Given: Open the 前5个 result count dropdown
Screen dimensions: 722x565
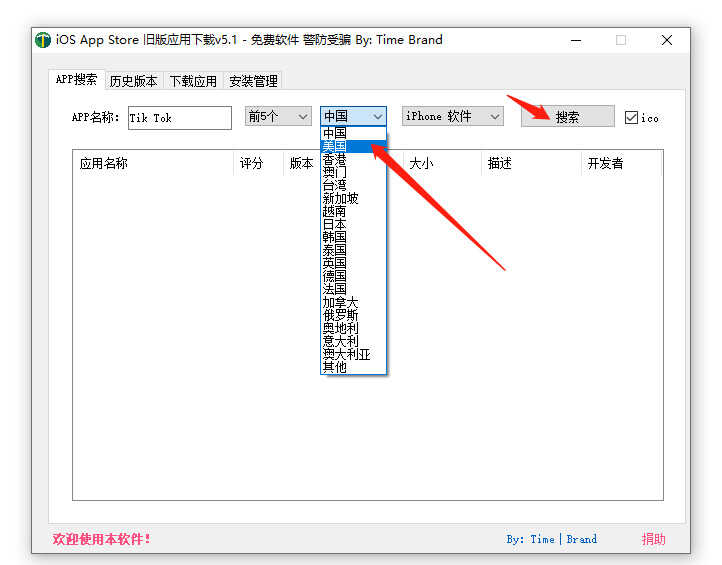Looking at the screenshot, I should point(278,116).
